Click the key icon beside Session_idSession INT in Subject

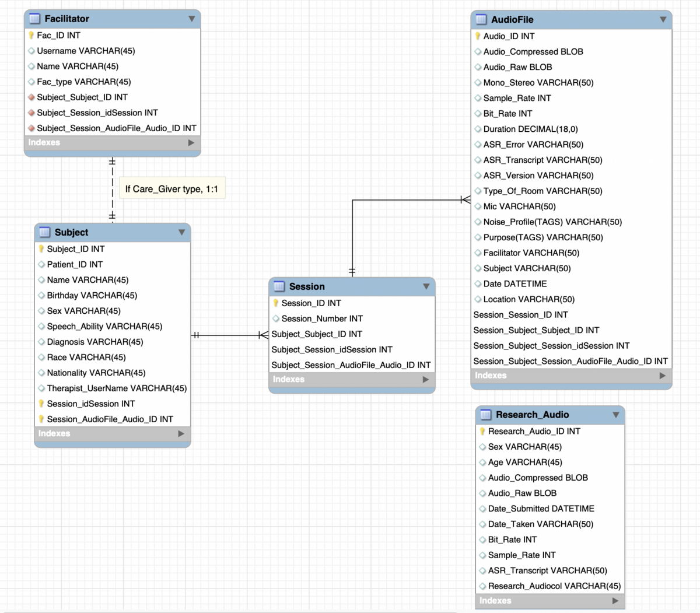41,404
